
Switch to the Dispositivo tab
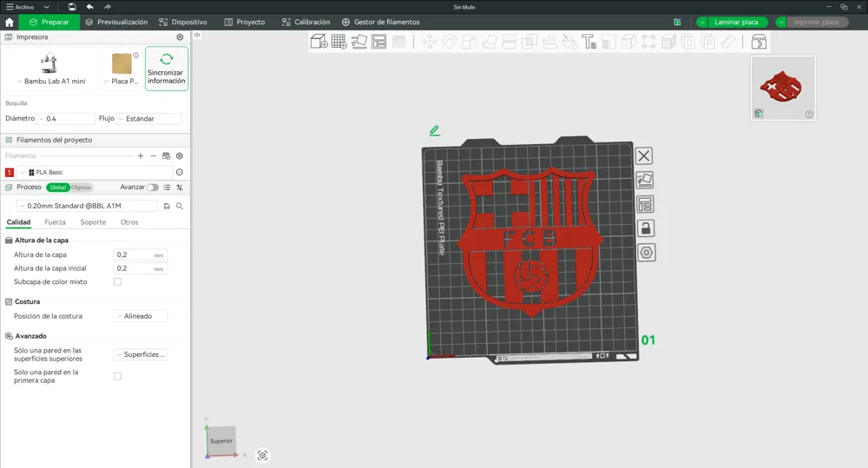183,23
